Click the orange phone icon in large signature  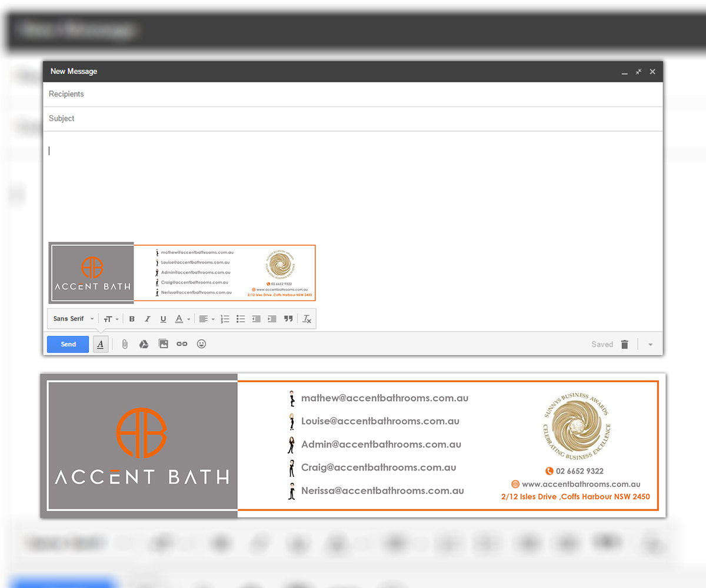point(550,471)
